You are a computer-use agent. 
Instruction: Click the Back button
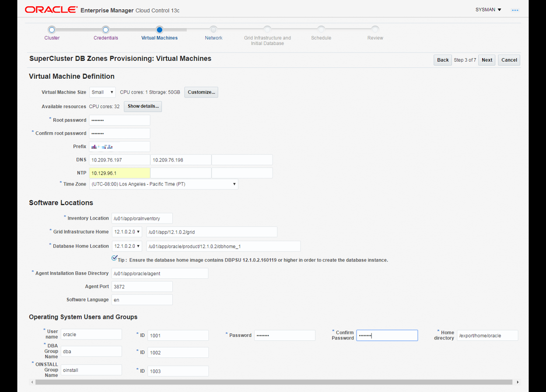pyautogui.click(x=443, y=60)
